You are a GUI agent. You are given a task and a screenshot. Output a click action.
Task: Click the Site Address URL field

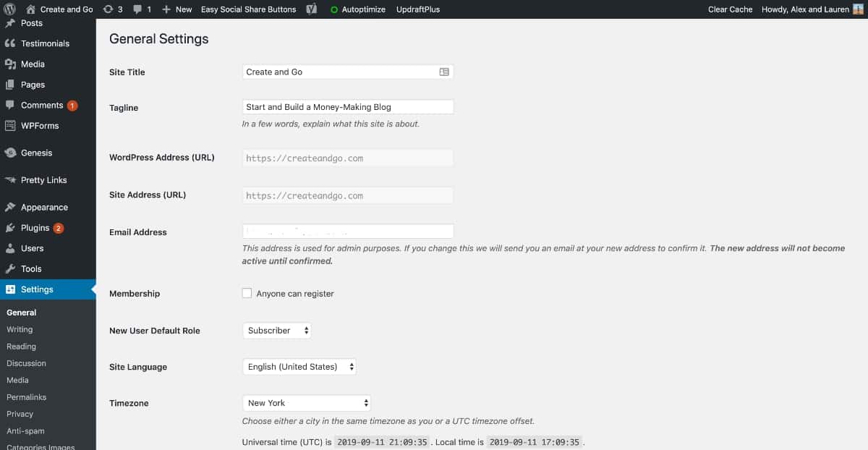[x=348, y=195]
